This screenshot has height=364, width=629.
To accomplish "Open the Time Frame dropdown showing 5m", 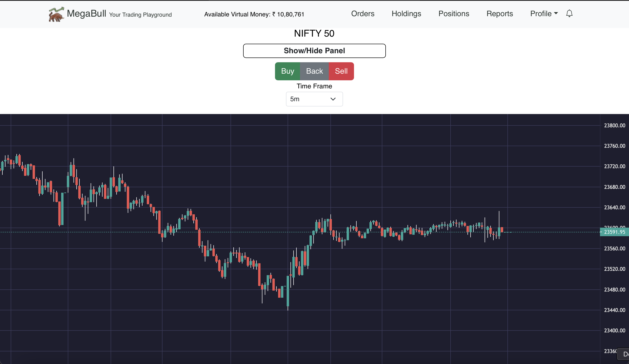I will pyautogui.click(x=314, y=99).
